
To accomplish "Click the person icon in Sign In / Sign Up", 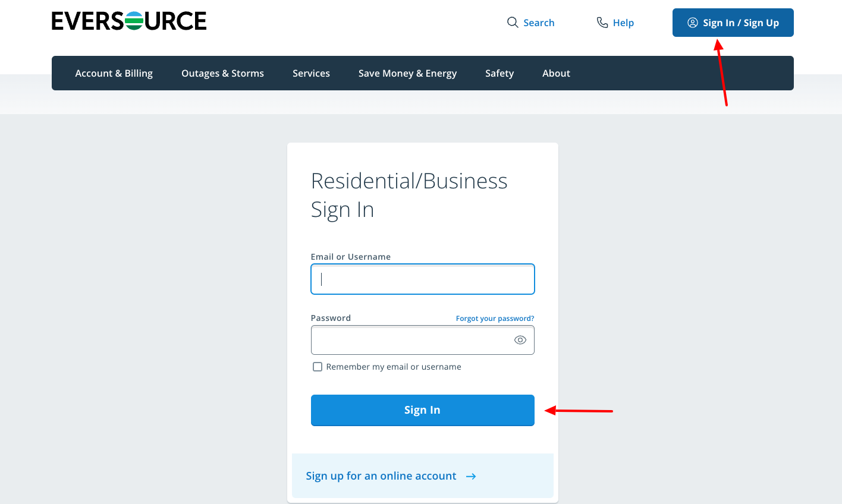I will coord(692,23).
